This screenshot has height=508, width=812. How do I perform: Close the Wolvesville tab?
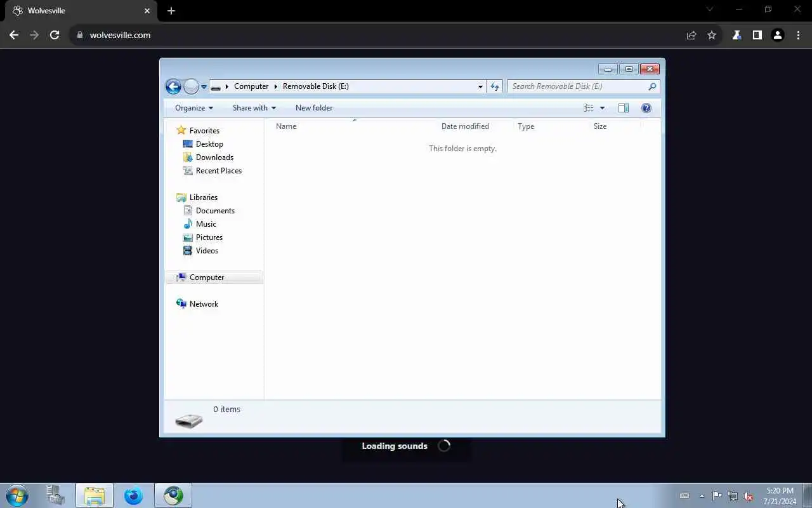(147, 11)
